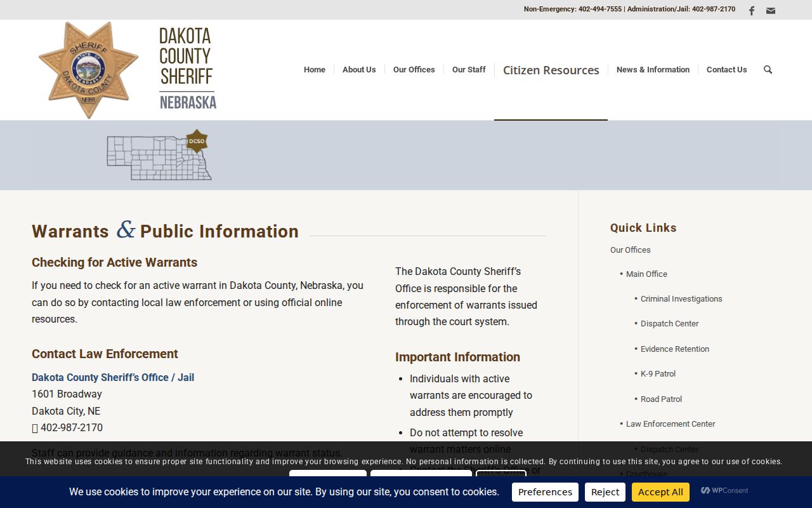Screen dimensions: 812x508
Task: Click the Warrants & Public Information heading
Action: (x=165, y=231)
